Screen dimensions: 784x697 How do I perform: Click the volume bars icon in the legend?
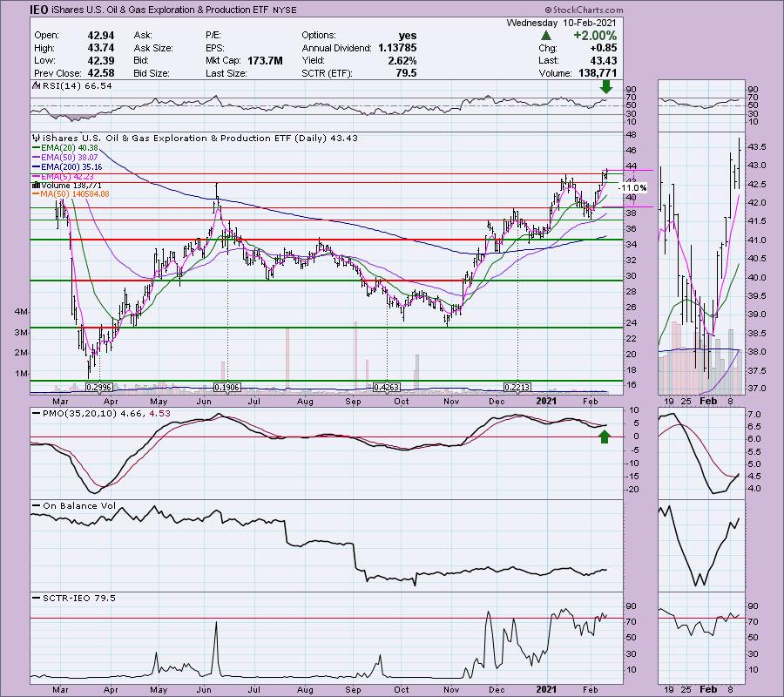point(37,186)
